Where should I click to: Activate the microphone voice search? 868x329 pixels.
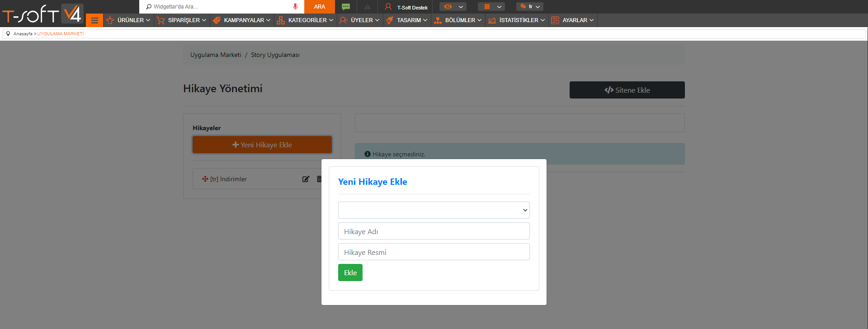pyautogui.click(x=295, y=7)
